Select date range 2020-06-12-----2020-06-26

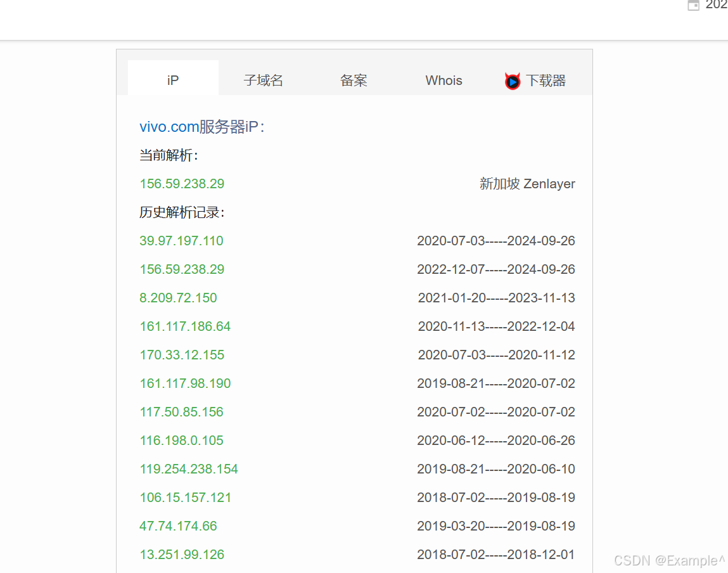496,440
